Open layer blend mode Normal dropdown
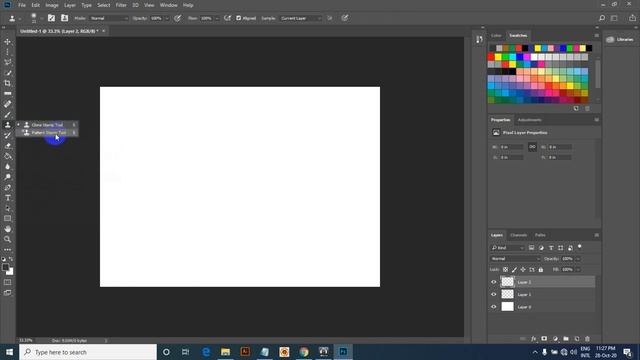This screenshot has height=360, width=640. tap(515, 259)
